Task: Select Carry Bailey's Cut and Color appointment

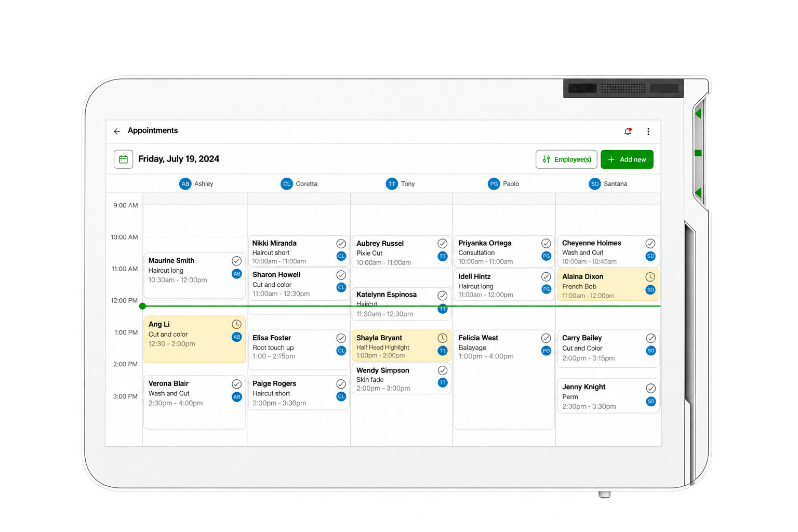Action: click(x=608, y=349)
